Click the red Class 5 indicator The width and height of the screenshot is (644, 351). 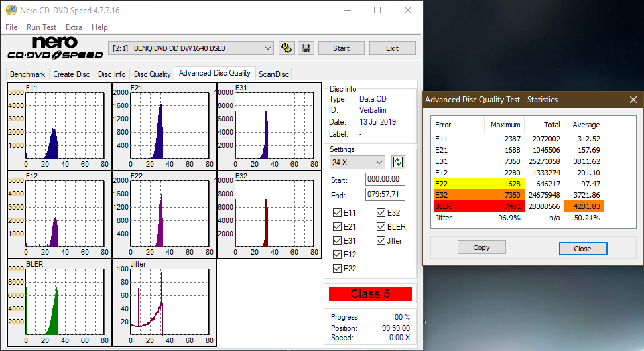370,294
